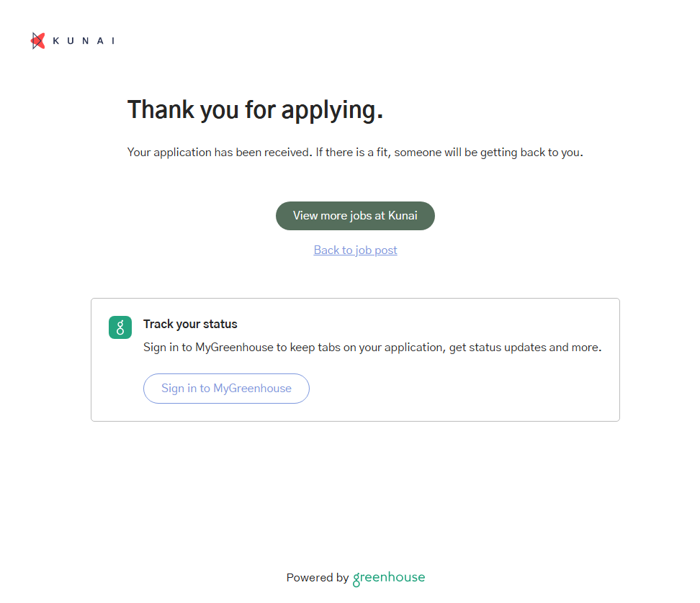Click the greenhouse logo in the footer
Image resolution: width=700 pixels, height=603 pixels.
389,578
